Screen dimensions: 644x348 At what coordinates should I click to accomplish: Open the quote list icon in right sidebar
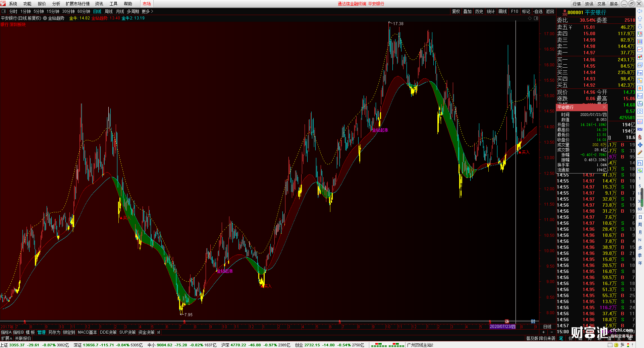pos(640,34)
